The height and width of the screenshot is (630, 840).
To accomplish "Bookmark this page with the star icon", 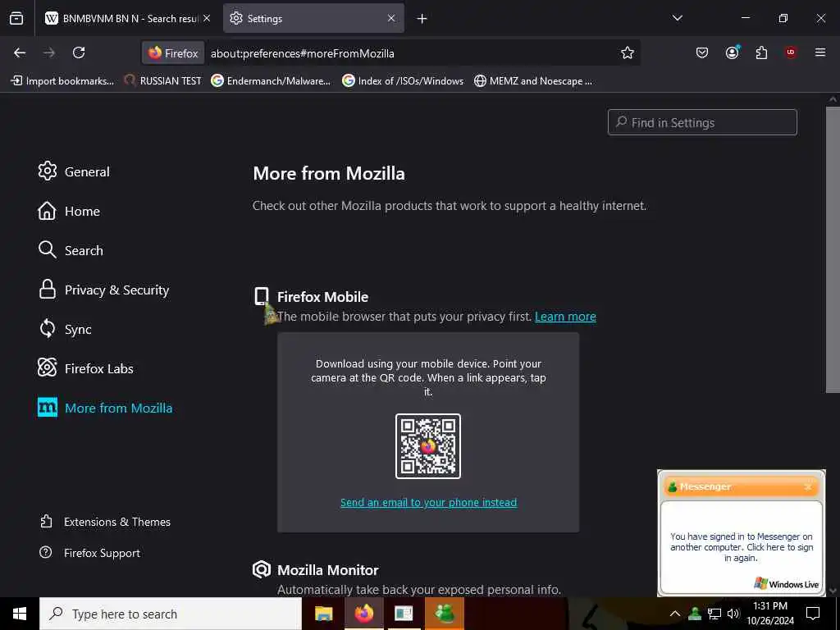I will 628,52.
